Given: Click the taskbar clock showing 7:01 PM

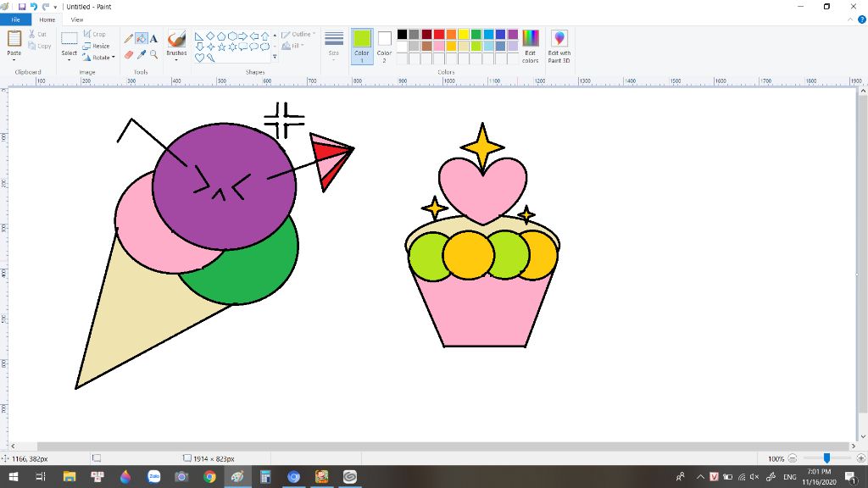Looking at the screenshot, I should click(819, 476).
